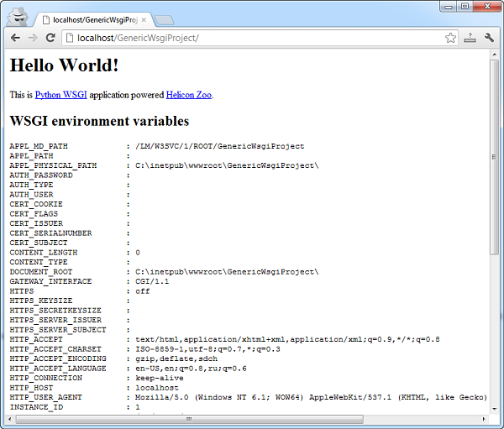Click the address bar URL field

tap(252, 38)
